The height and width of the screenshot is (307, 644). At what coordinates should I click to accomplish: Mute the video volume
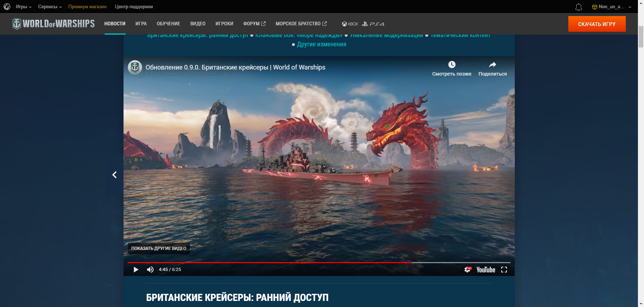pyautogui.click(x=150, y=270)
